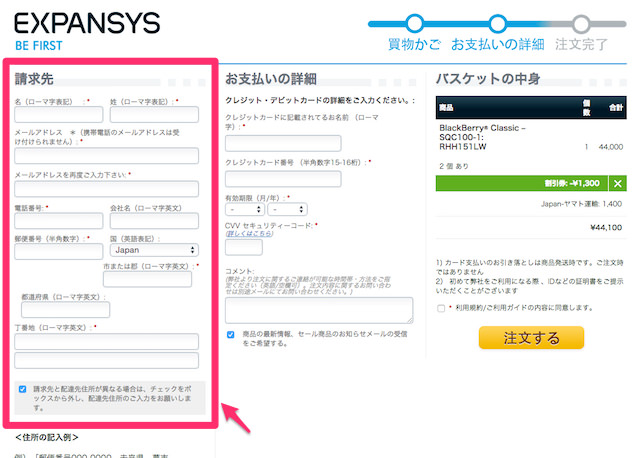
Task: Click the お支払いの詳細 progress step circle
Action: tap(498, 23)
